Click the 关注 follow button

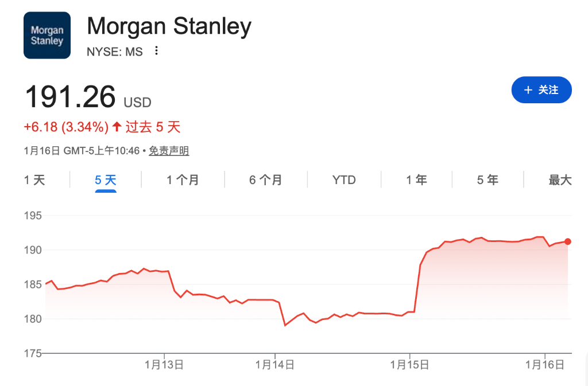coord(541,90)
